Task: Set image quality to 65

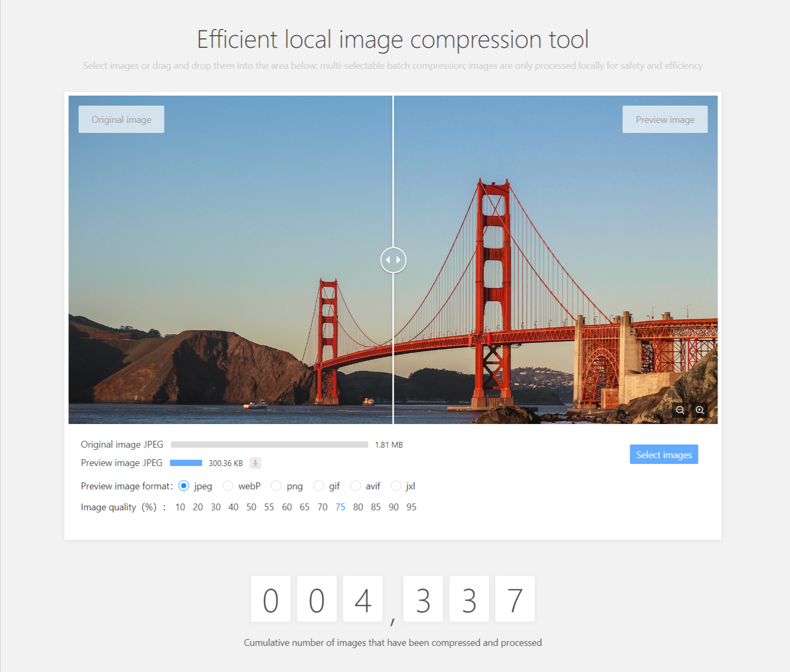Action: 305,507
